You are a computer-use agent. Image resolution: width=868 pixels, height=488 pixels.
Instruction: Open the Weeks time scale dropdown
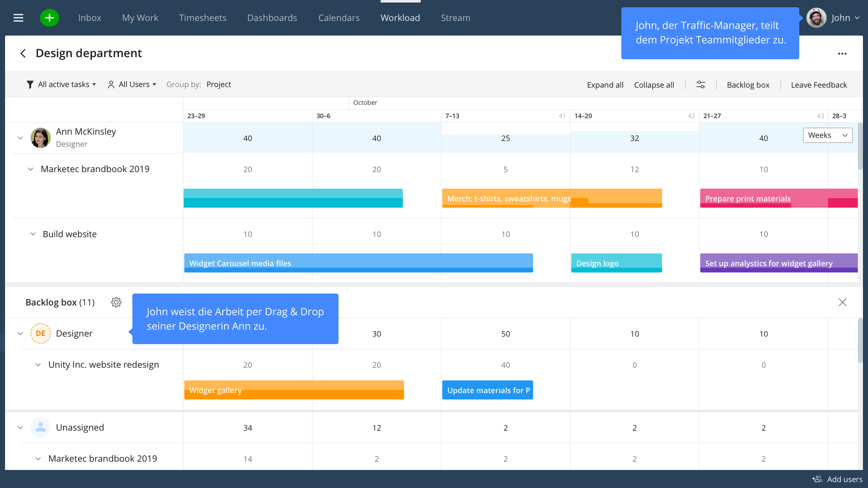(827, 135)
